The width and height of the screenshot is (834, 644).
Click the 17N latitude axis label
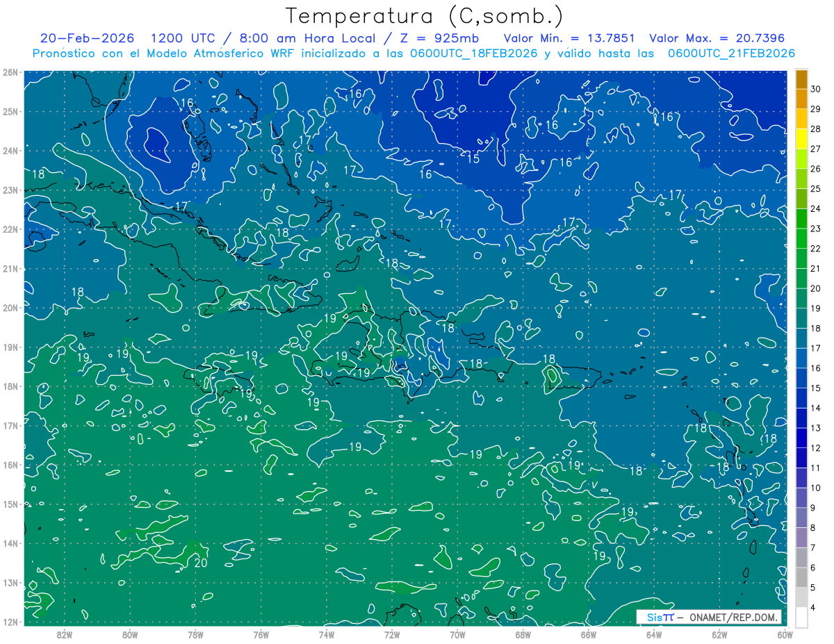click(10, 426)
